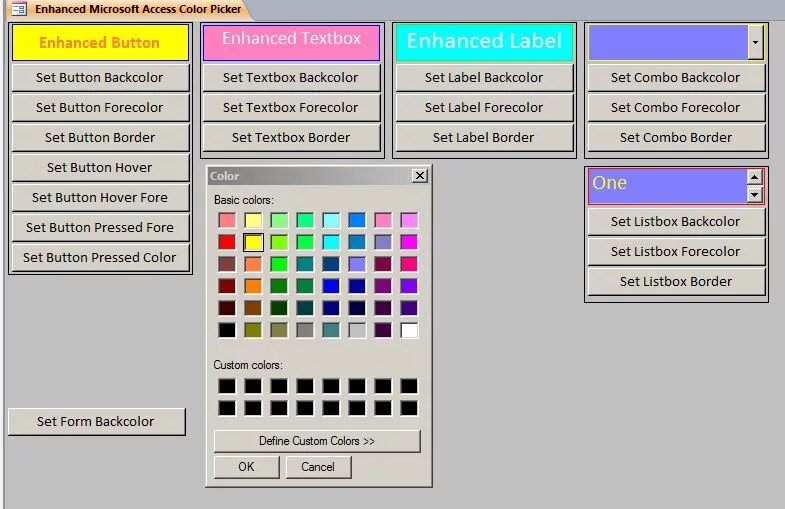Click Set Label Border
This screenshot has width=785, height=509.
coord(484,138)
